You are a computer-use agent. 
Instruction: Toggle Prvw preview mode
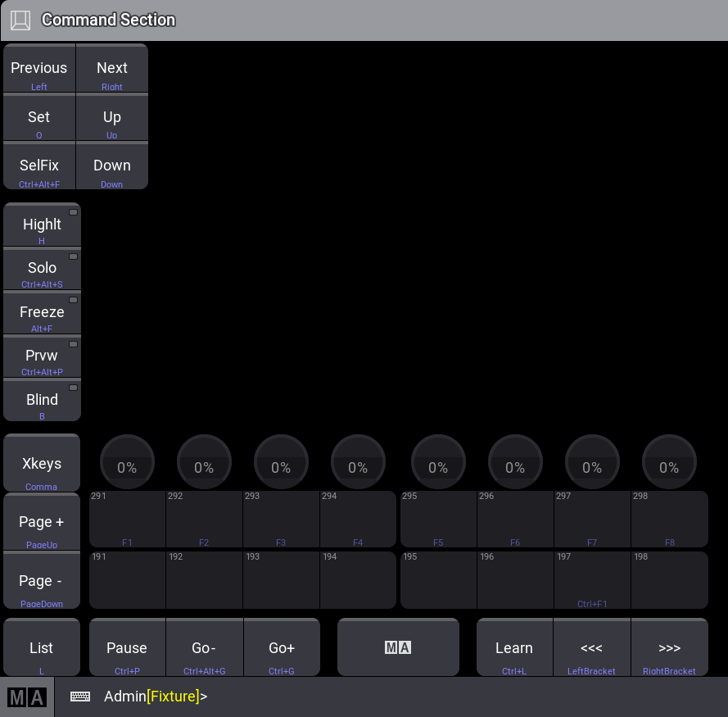[42, 357]
